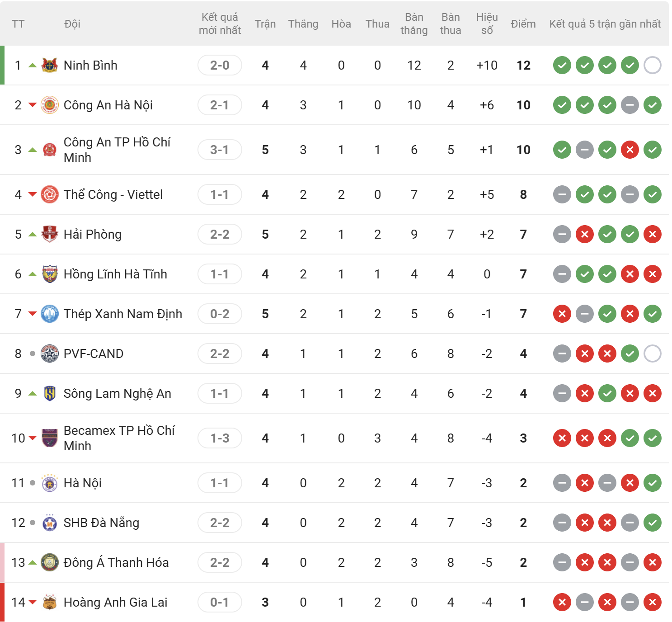Image resolution: width=672 pixels, height=622 pixels.
Task: Select Hoàng Anh Gia Lai's last loss indicator
Action: (653, 602)
